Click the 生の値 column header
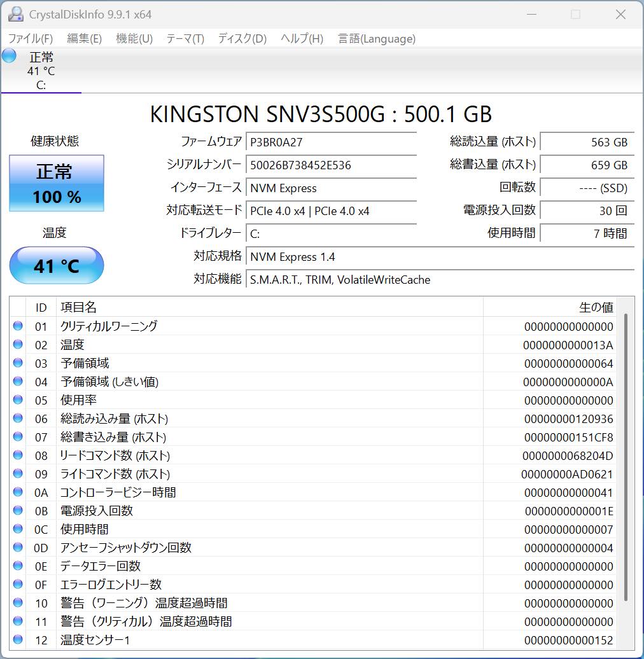Screen dimensions: 644x659 point(550,307)
